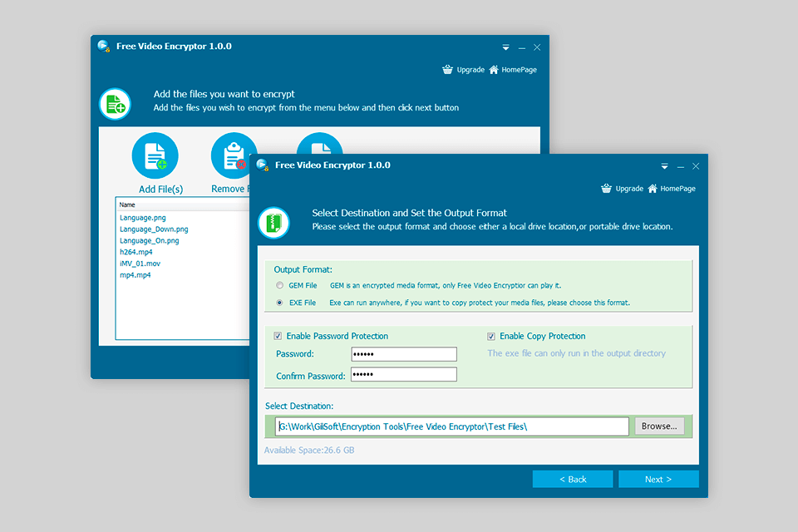Screen dimensions: 798x532
Task: Select GEM File output format
Action: (279, 285)
